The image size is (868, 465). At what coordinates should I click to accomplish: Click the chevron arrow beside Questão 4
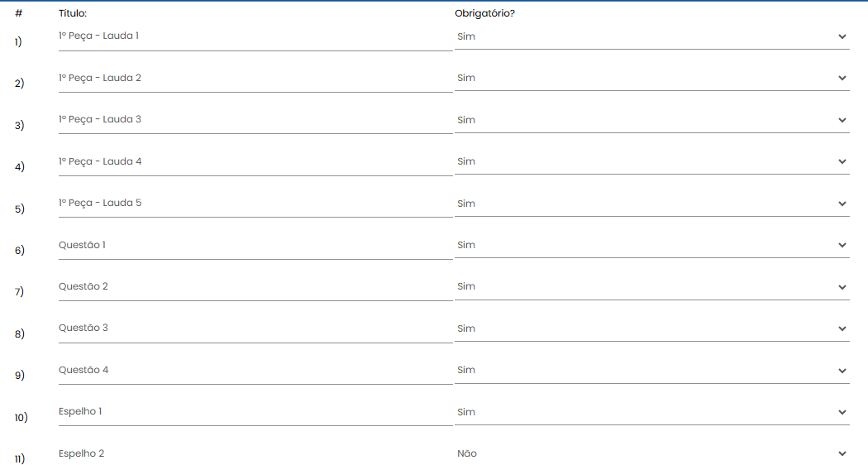(x=842, y=371)
